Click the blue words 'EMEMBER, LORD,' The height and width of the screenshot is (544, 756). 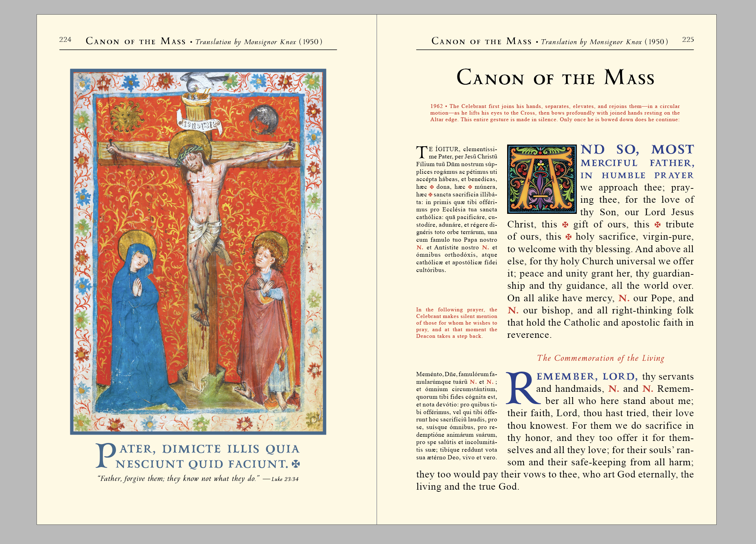pos(587,376)
